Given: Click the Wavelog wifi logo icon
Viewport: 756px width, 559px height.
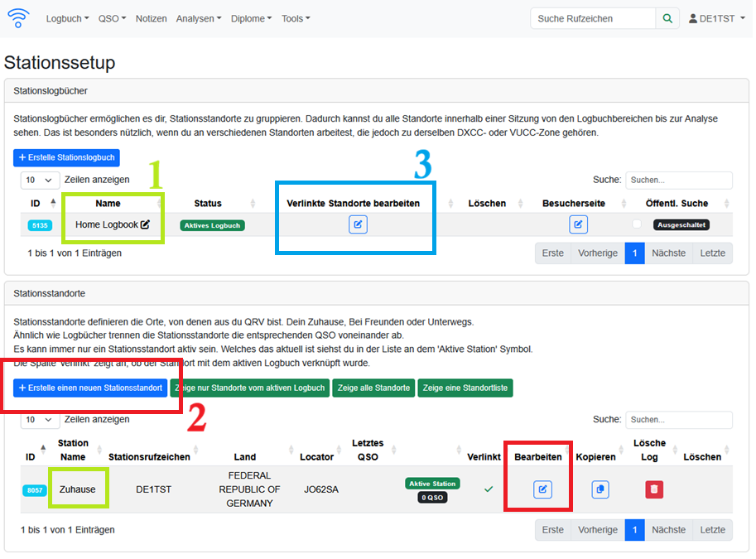Looking at the screenshot, I should pyautogui.click(x=17, y=17).
